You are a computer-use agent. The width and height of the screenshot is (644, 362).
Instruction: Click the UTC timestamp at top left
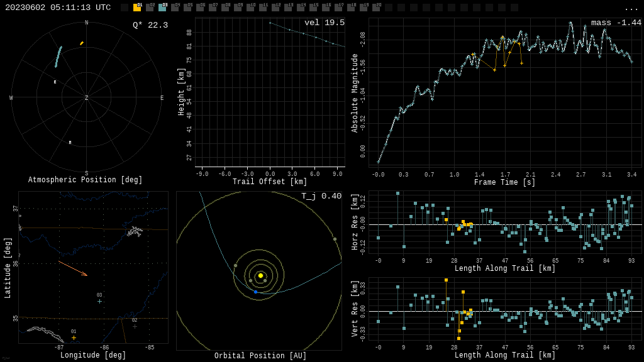coord(58,8)
